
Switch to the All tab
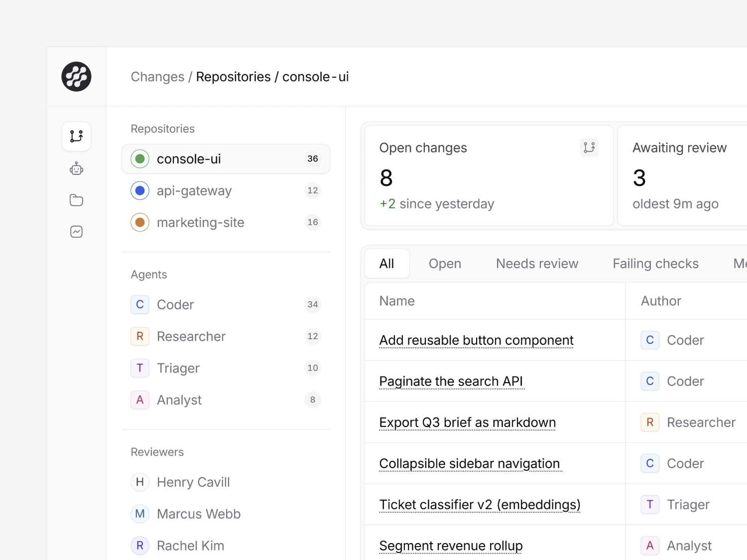pyautogui.click(x=387, y=264)
